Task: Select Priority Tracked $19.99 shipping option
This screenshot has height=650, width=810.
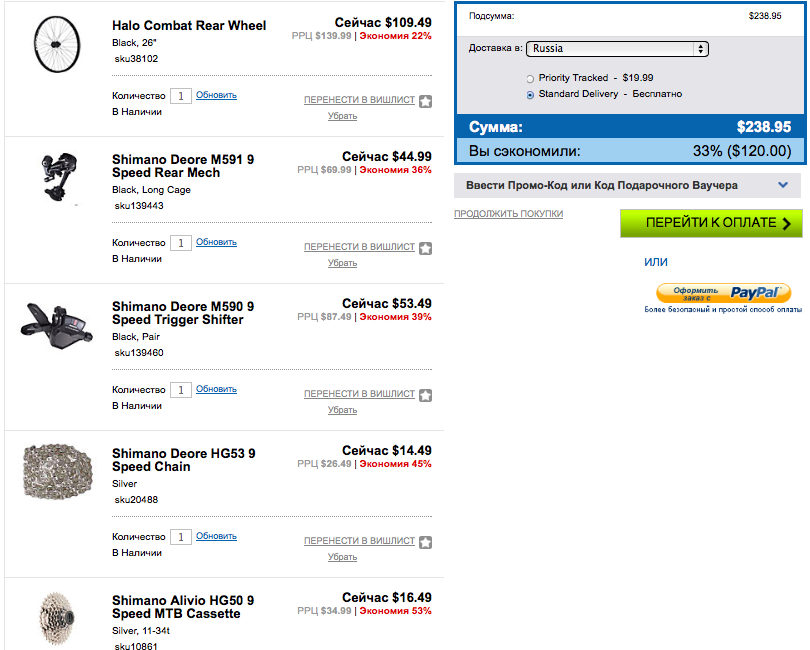Action: 530,79
